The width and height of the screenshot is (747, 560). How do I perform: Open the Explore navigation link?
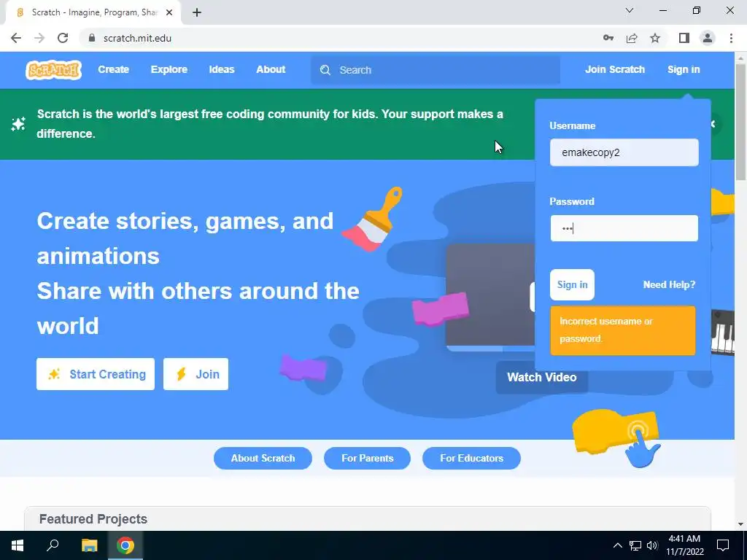pos(169,69)
